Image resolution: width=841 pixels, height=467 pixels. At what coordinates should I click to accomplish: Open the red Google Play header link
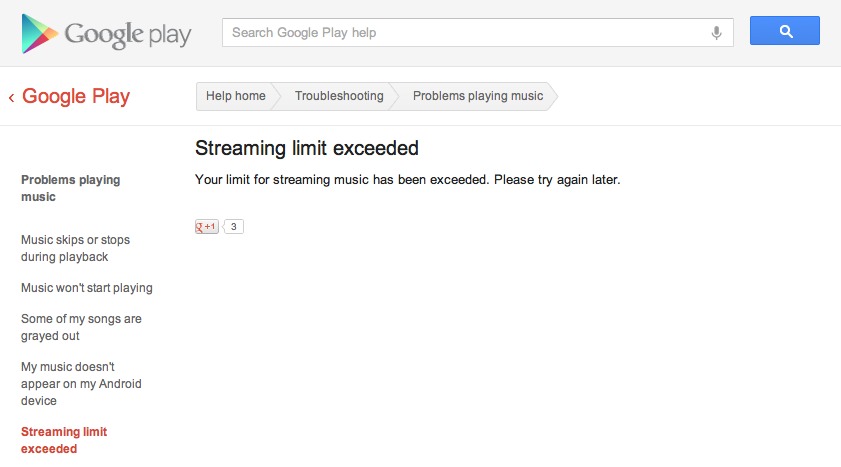[76, 97]
